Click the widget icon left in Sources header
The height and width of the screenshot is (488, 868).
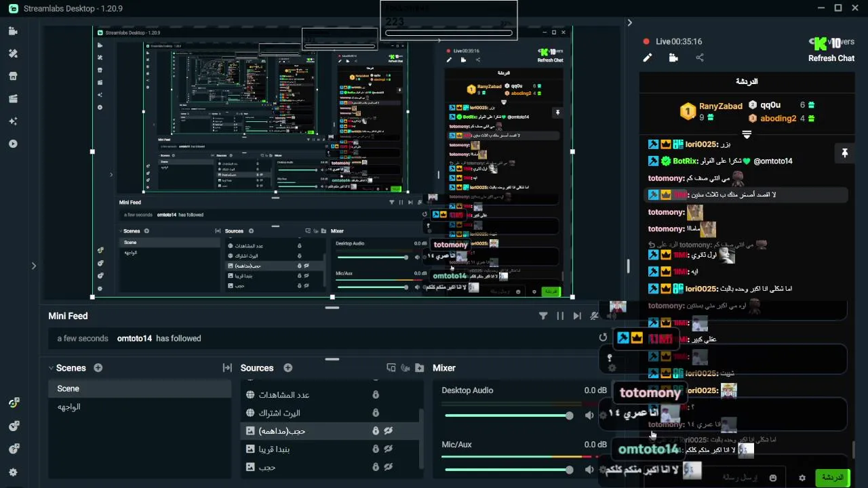coord(391,368)
